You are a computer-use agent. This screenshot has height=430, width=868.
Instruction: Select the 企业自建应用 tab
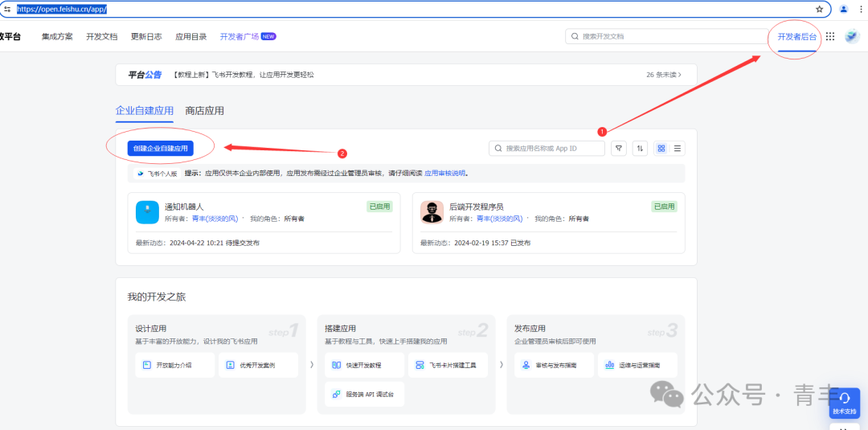tap(145, 111)
